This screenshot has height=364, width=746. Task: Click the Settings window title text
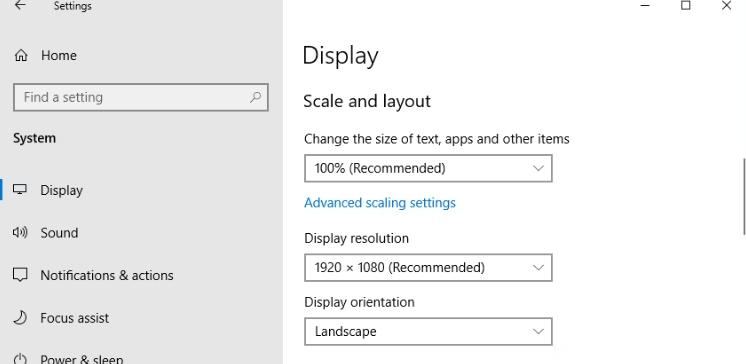coord(73,6)
